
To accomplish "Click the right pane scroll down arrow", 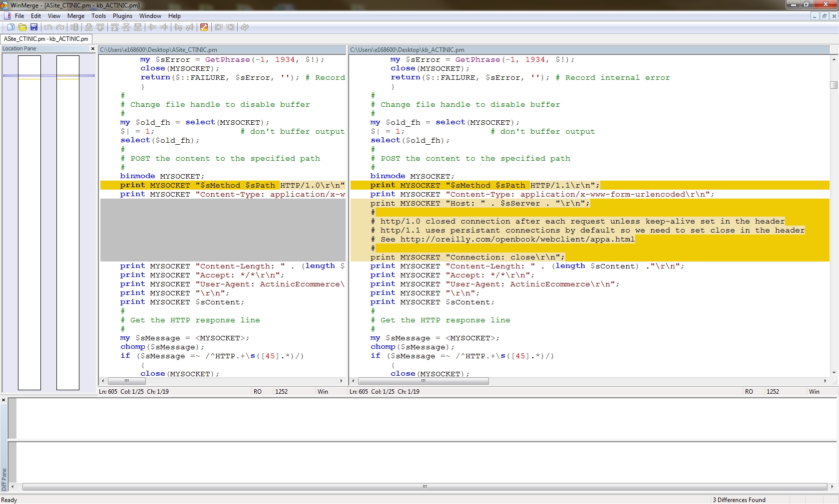I will (x=834, y=373).
